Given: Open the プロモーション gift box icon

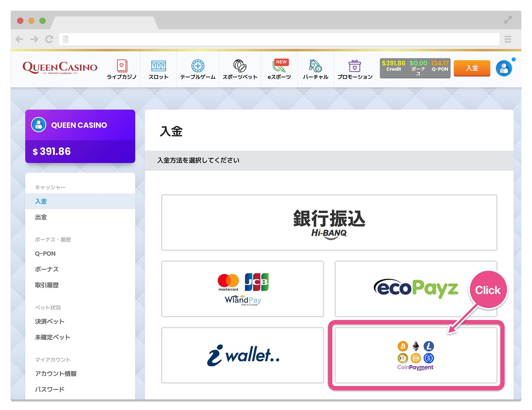Looking at the screenshot, I should (355, 66).
